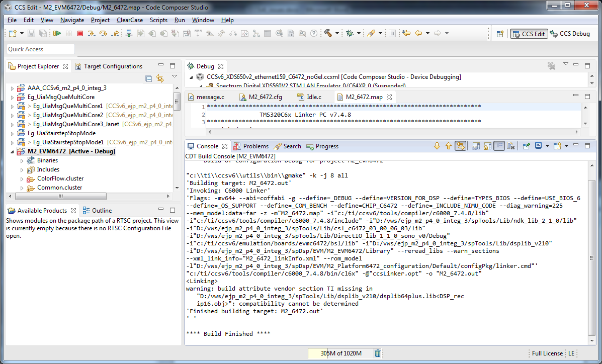Viewport: 602px width, 364px height.
Task: Toggle Wrap Build Console arrows button
Action: [460, 146]
